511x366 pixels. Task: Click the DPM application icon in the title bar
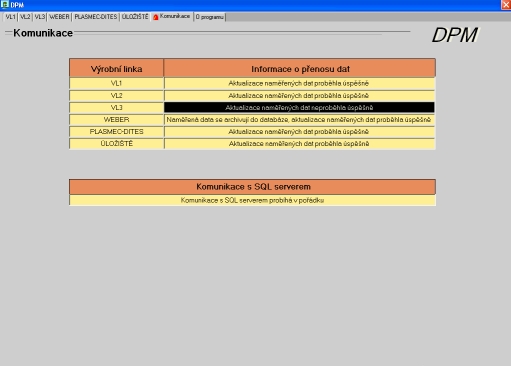pos(4,4)
